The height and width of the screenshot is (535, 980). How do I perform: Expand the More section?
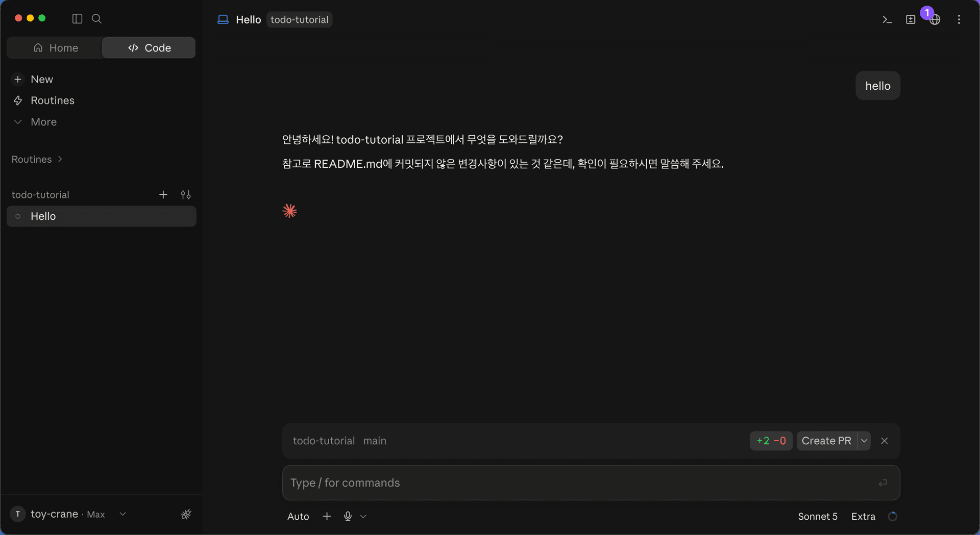101,122
